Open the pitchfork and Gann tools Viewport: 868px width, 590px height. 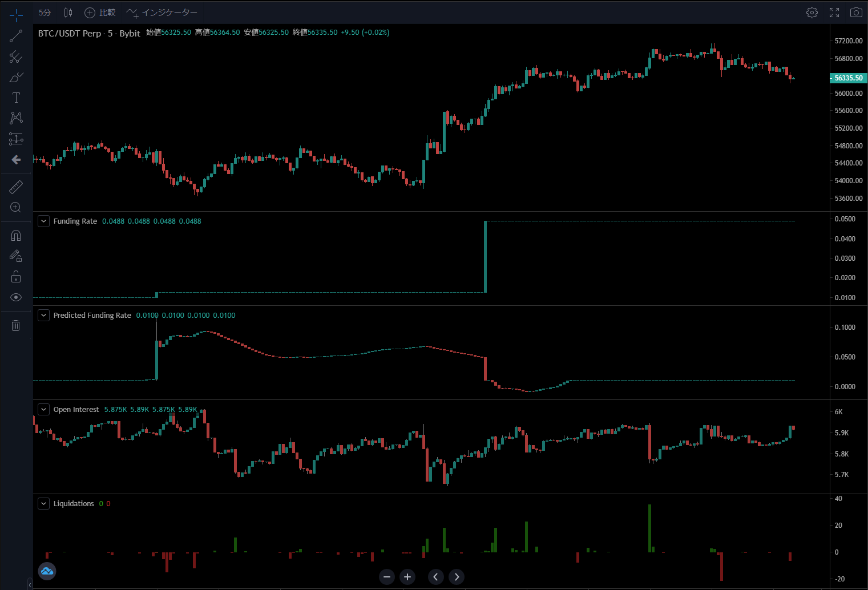(x=16, y=56)
